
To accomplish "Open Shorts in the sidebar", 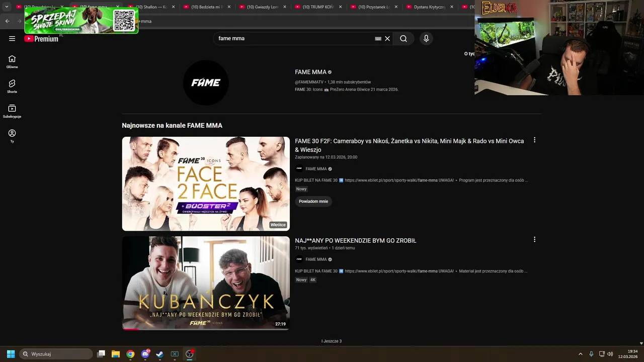I will [x=12, y=86].
